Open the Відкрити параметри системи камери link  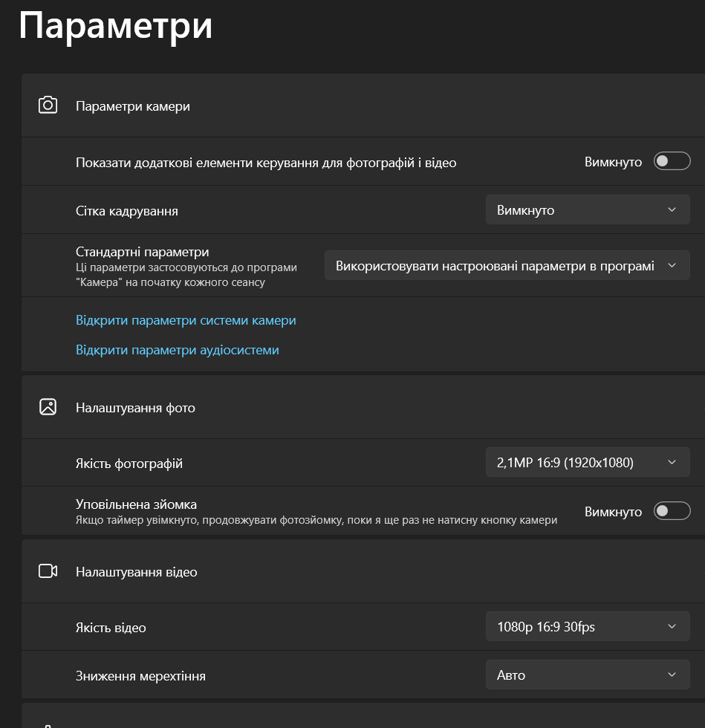click(x=186, y=320)
